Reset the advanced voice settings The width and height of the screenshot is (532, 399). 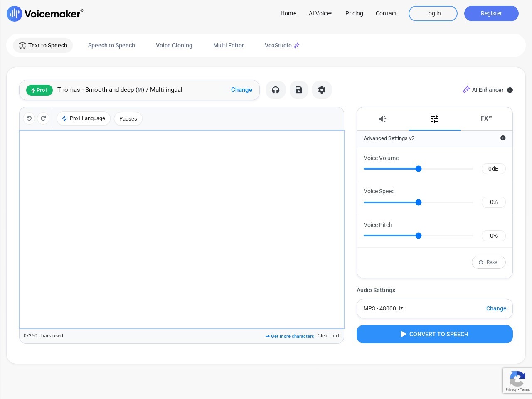point(488,262)
